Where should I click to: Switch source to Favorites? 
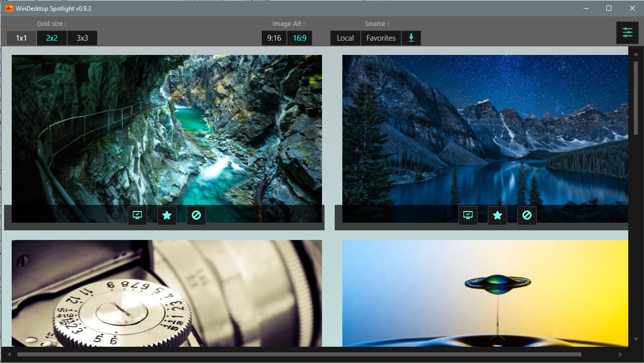(x=381, y=38)
